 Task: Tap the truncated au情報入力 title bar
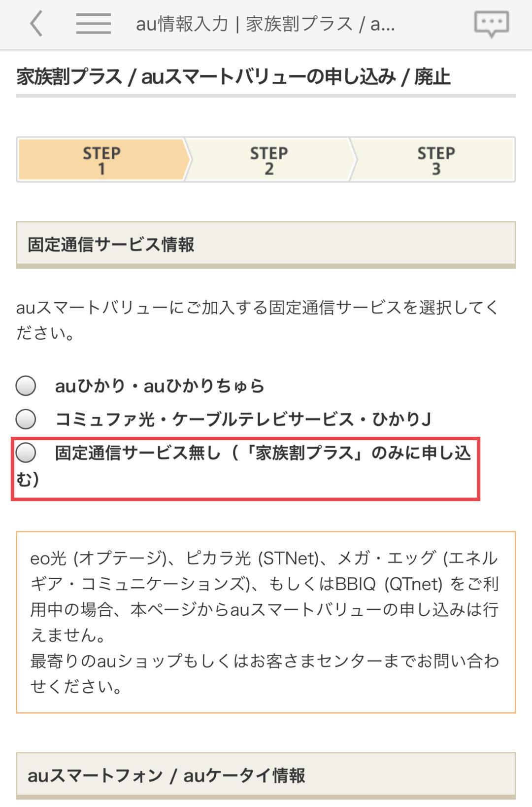[266, 24]
